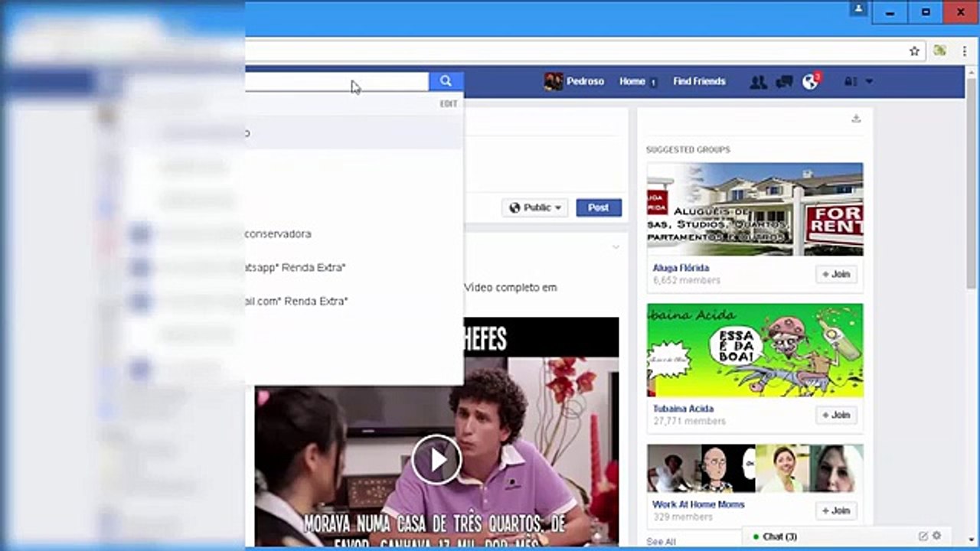Image resolution: width=980 pixels, height=551 pixels.
Task: Click the Pedroso profile picture
Action: click(x=554, y=82)
